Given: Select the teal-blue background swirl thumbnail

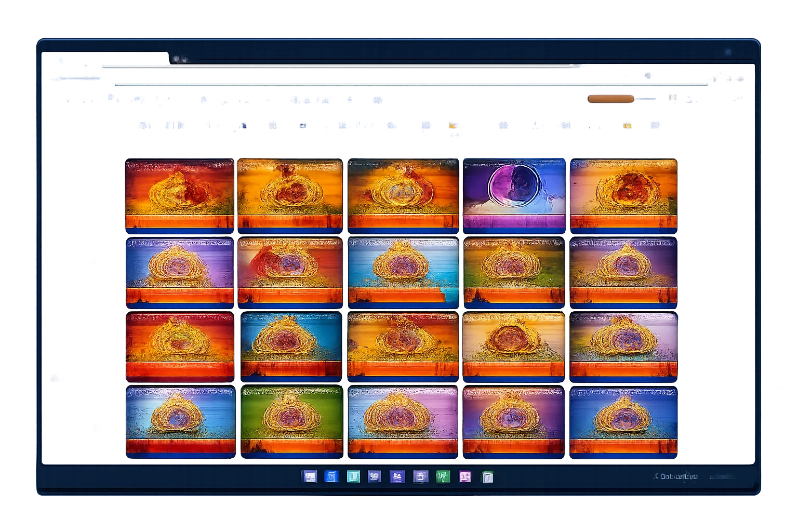Looking at the screenshot, I should [x=291, y=347].
